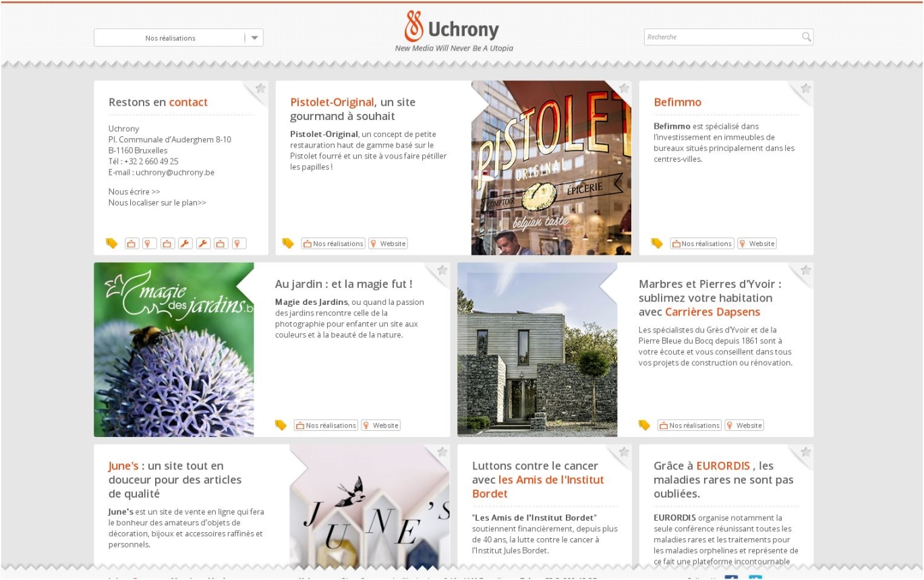Open the Pistolet-Original title link
The image size is (924, 580).
click(332, 103)
